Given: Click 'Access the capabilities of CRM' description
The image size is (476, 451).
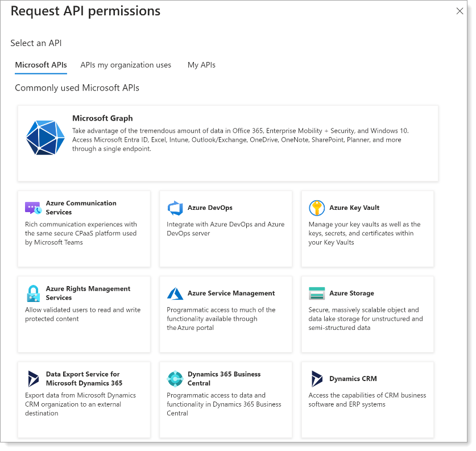Looking at the screenshot, I should click(x=367, y=400).
